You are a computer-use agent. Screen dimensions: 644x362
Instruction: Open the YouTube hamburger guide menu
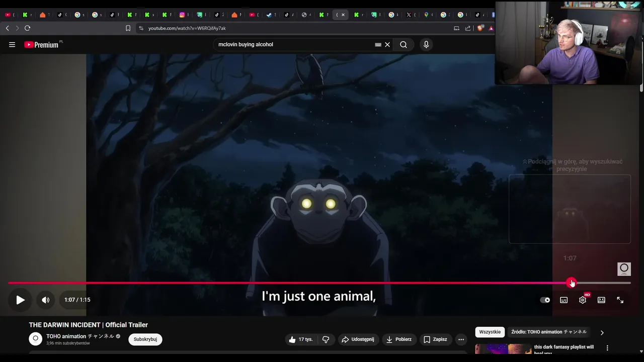[x=12, y=45]
